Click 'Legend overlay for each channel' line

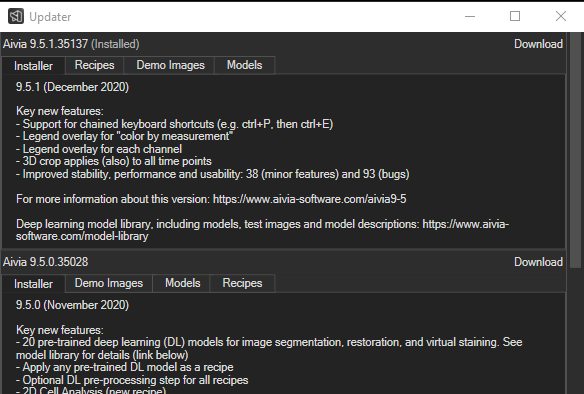tap(99, 149)
